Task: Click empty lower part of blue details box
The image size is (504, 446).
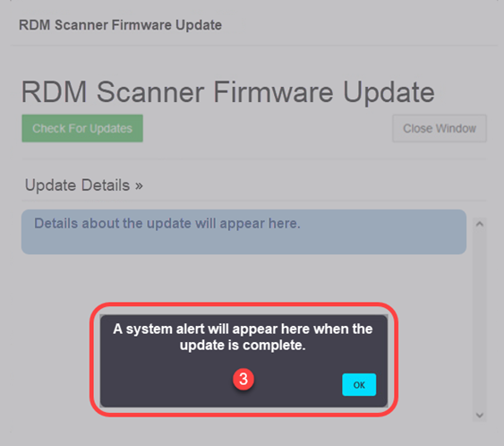Action: click(x=243, y=244)
